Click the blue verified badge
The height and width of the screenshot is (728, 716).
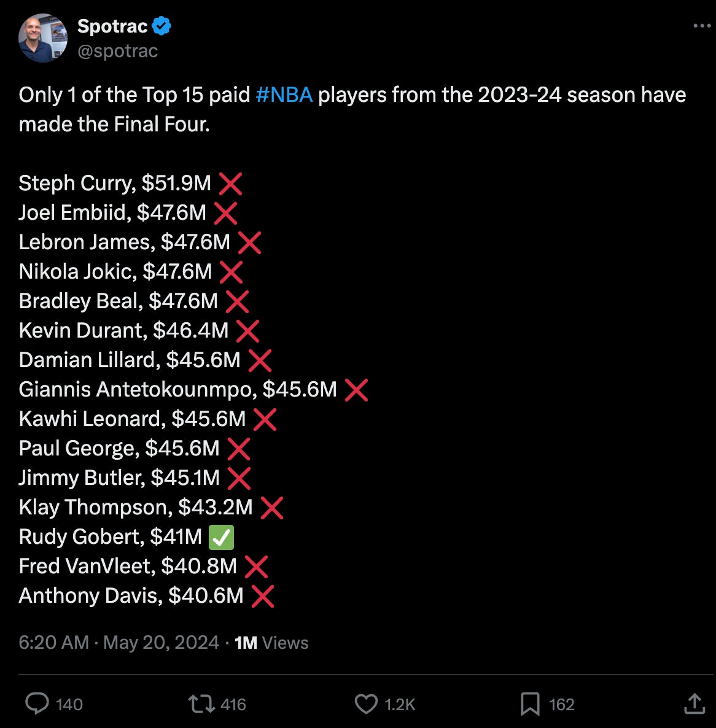[x=161, y=26]
